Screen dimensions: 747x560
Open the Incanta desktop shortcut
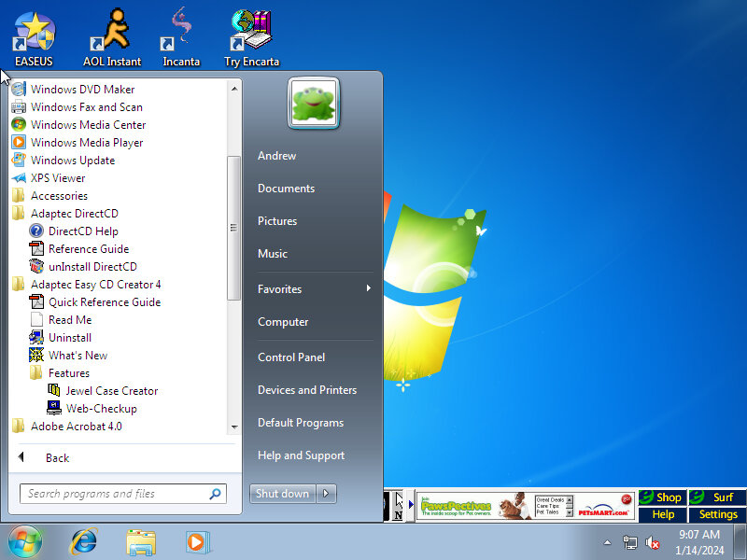pos(180,32)
